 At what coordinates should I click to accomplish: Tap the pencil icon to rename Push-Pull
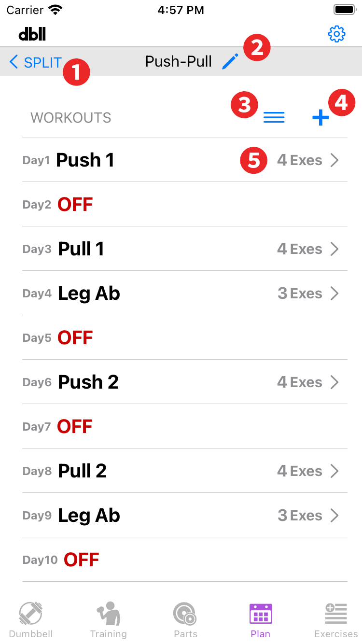[x=230, y=62]
